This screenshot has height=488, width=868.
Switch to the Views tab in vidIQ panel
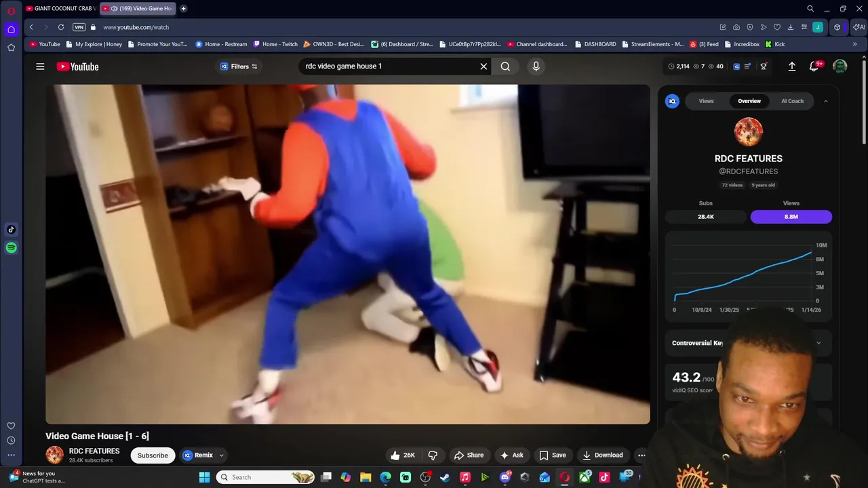706,101
